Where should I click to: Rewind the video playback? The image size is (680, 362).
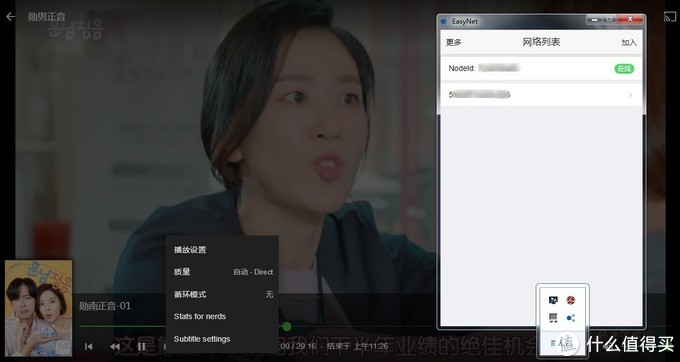pyautogui.click(x=115, y=346)
